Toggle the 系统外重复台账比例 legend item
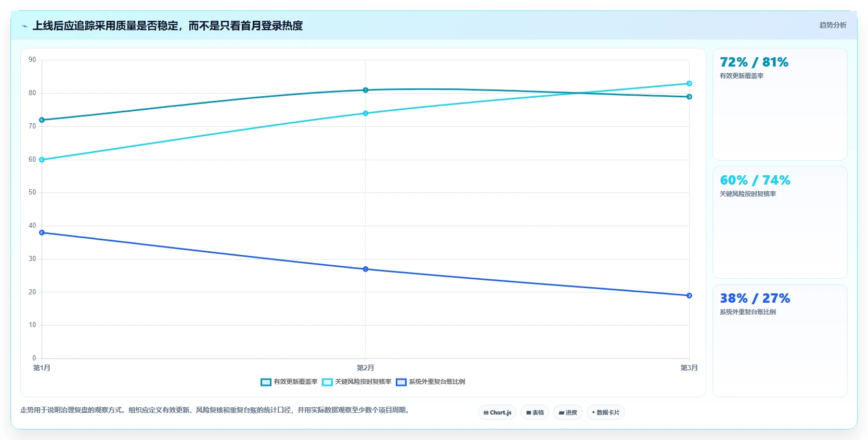Image resolution: width=868 pixels, height=440 pixels. click(431, 382)
